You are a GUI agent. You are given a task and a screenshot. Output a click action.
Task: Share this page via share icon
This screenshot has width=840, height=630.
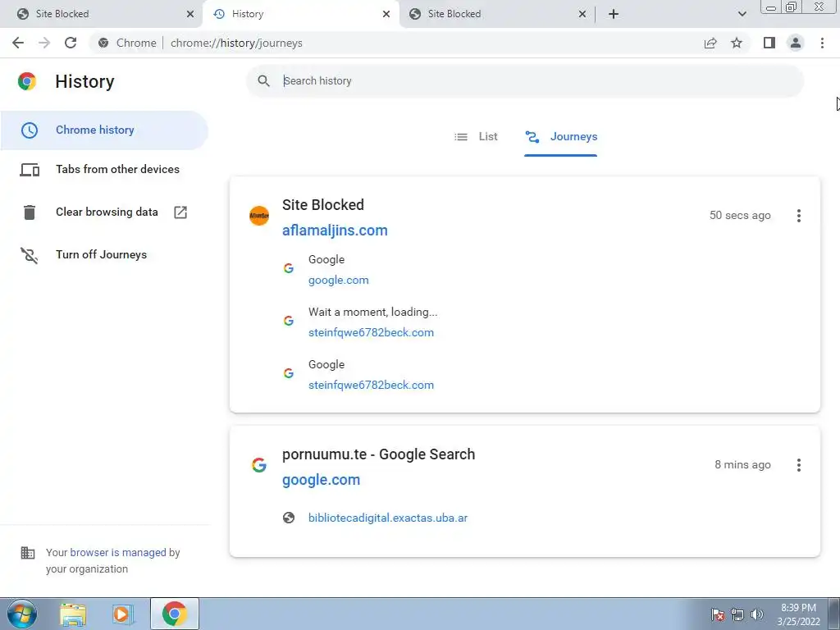coord(710,43)
